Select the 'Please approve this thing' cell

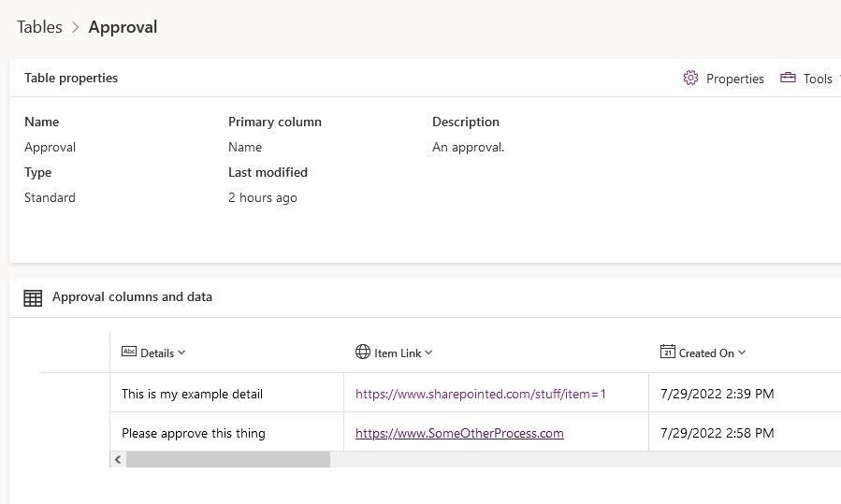click(227, 432)
